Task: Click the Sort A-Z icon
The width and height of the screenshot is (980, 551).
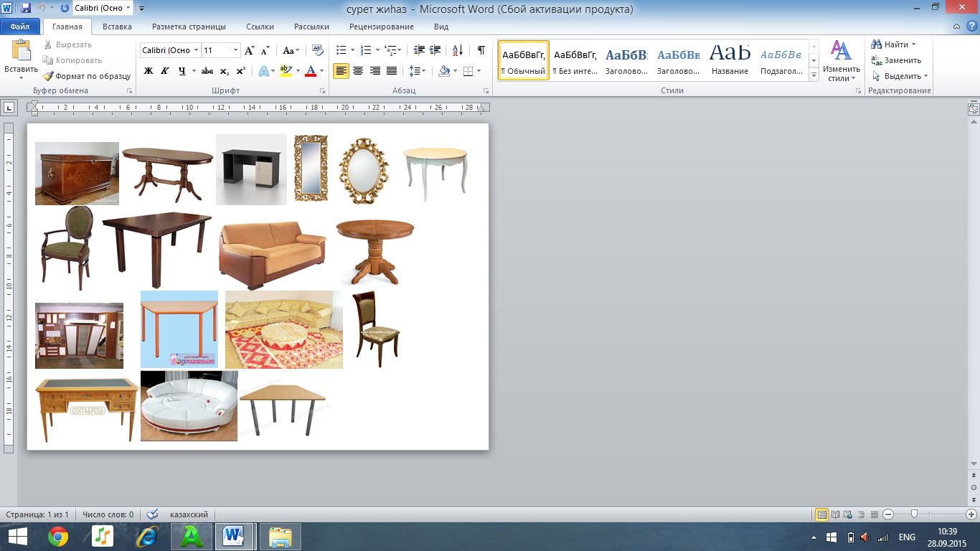Action: (457, 50)
